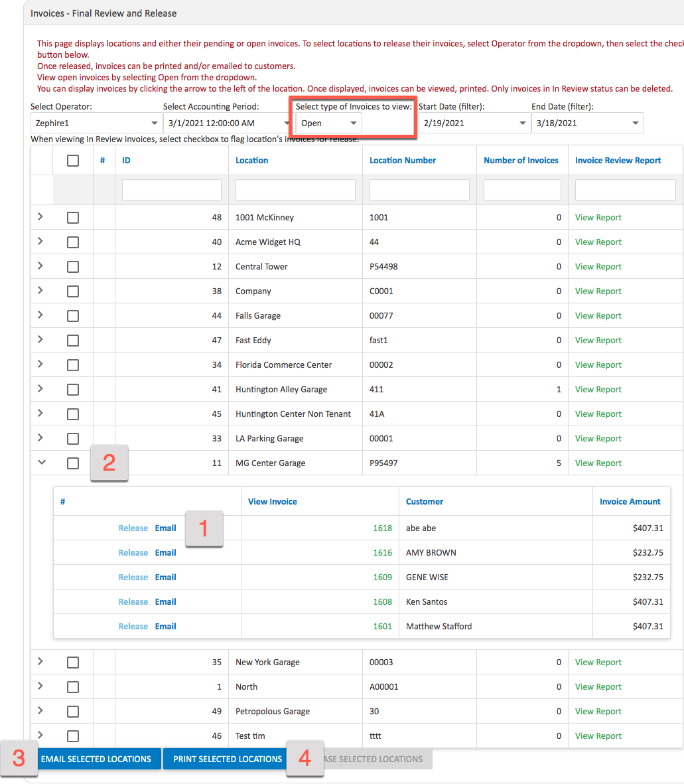The width and height of the screenshot is (684, 784).
Task: Click the Location filter input box
Action: pos(295,190)
